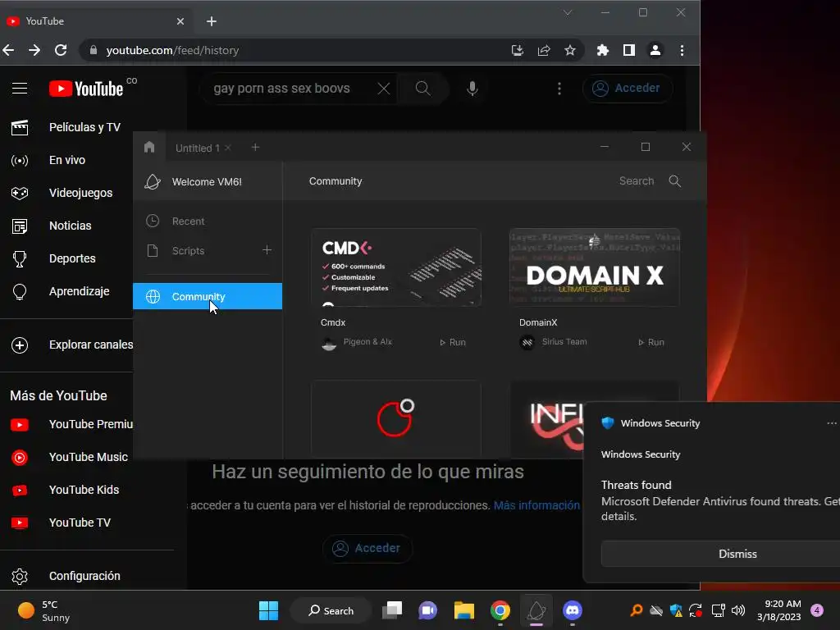Image resolution: width=840 pixels, height=630 pixels.
Task: Open Windows Security notification options
Action: pos(832,423)
